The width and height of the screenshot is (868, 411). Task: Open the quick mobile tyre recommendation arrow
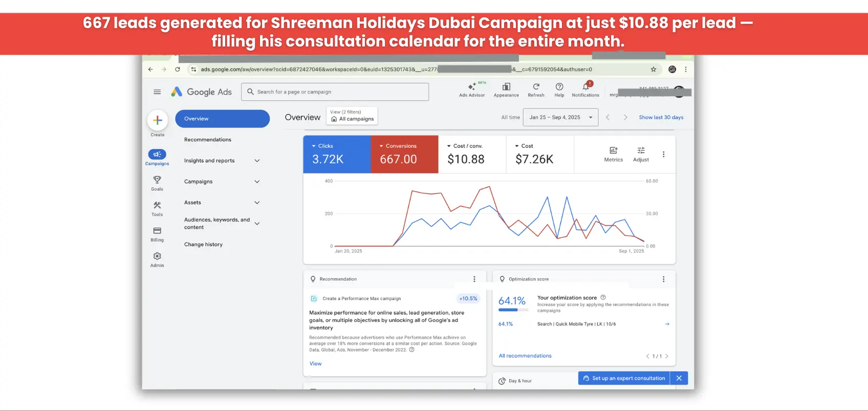click(x=667, y=324)
